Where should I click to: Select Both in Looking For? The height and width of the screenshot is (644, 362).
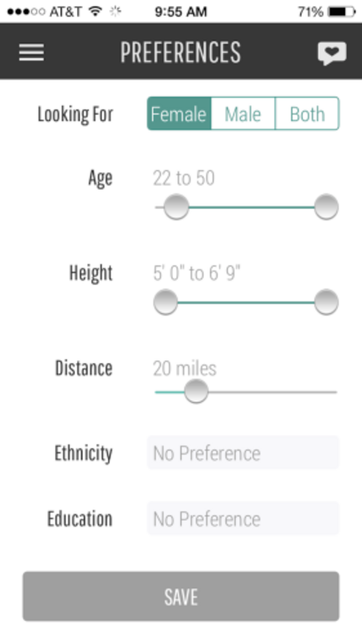pos(307,114)
